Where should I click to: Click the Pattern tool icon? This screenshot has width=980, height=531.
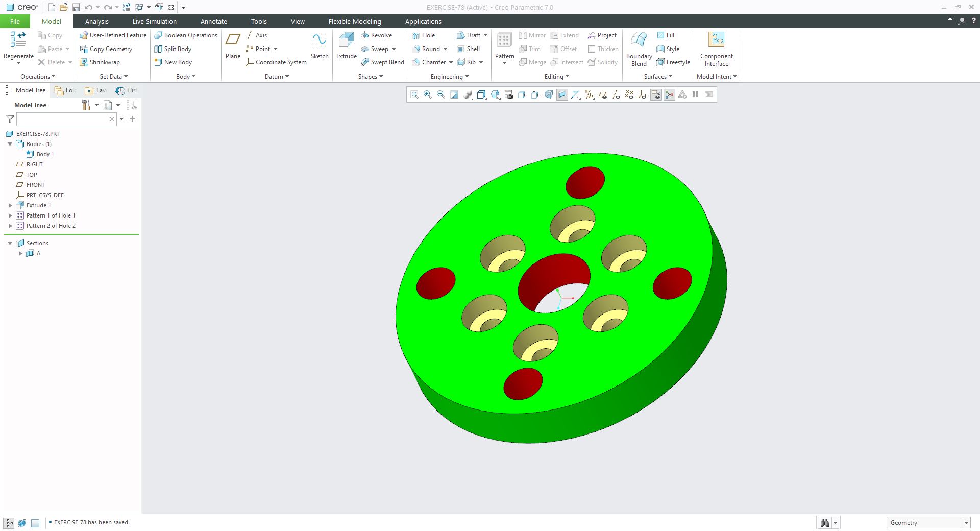pos(504,40)
